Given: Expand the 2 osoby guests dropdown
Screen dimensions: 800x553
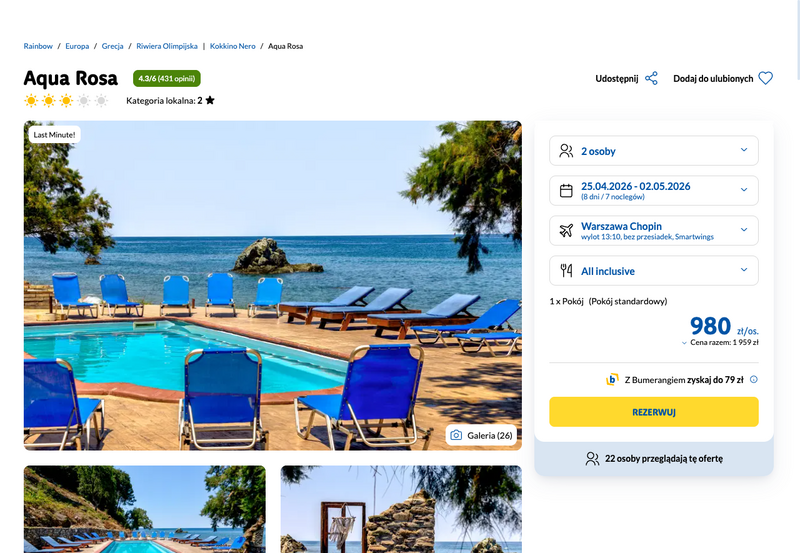Looking at the screenshot, I should tap(654, 150).
